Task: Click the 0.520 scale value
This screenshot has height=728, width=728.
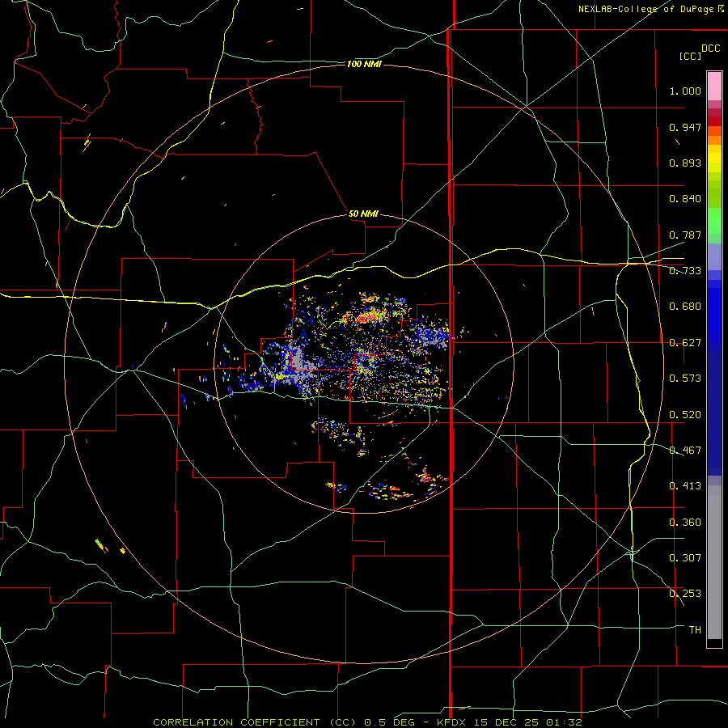Action: 685,415
